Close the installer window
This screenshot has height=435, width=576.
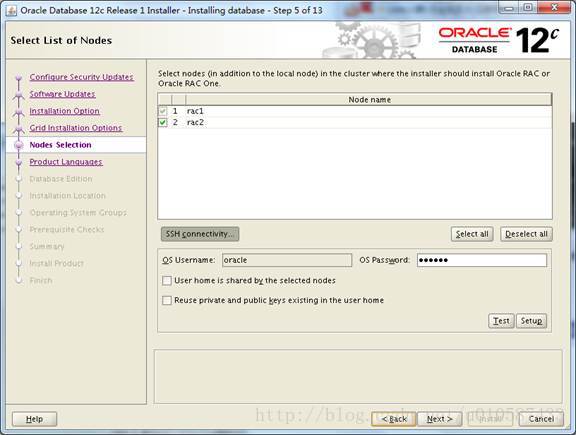(554, 8)
